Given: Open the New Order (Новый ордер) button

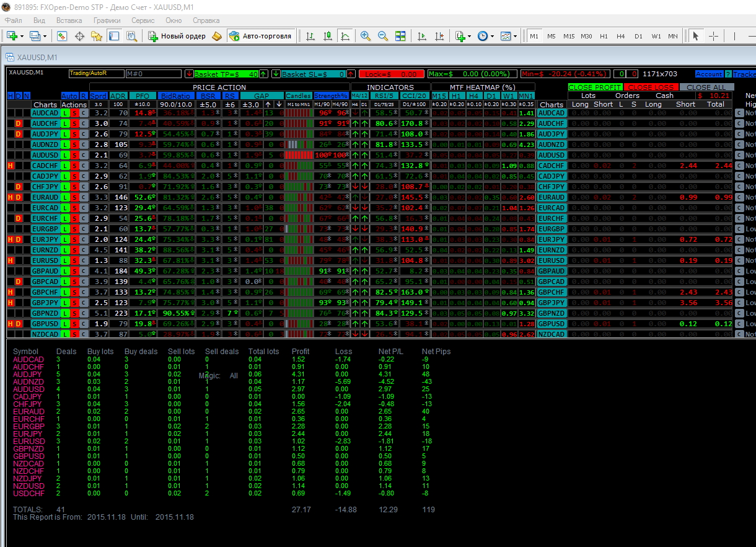Looking at the screenshot, I should (x=177, y=36).
